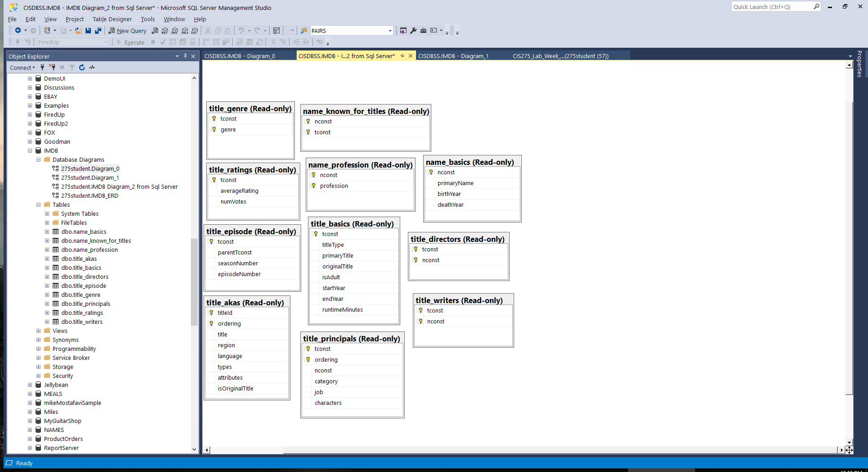Select the name_basics table header in the diagram
Viewport: 868px width, 472px height.
tap(472, 162)
